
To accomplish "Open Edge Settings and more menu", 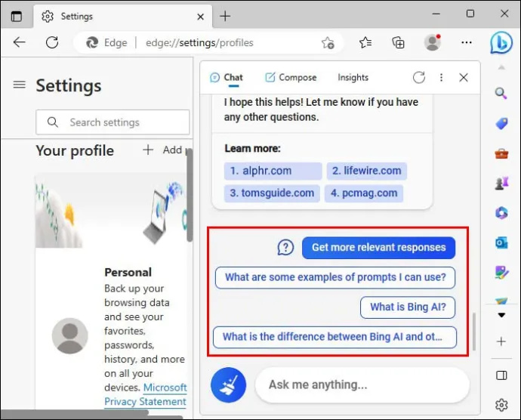I will click(467, 42).
